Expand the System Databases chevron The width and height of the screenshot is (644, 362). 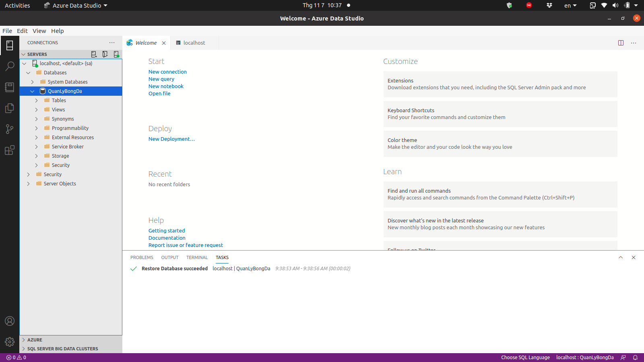pyautogui.click(x=33, y=82)
